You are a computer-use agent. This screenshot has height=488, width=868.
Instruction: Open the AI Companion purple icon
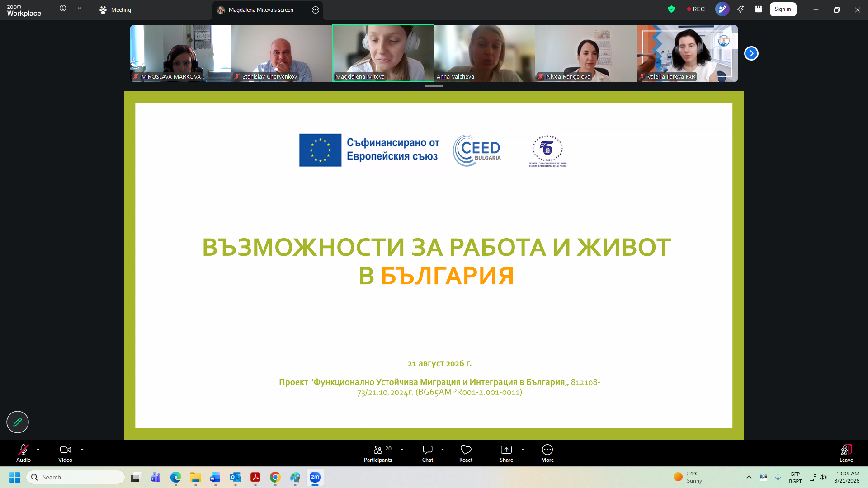pos(722,9)
